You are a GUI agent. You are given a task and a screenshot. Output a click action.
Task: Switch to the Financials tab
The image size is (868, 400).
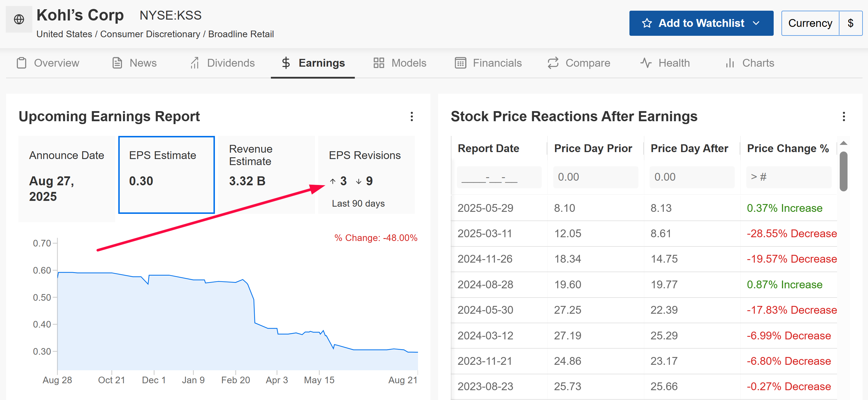coord(488,63)
